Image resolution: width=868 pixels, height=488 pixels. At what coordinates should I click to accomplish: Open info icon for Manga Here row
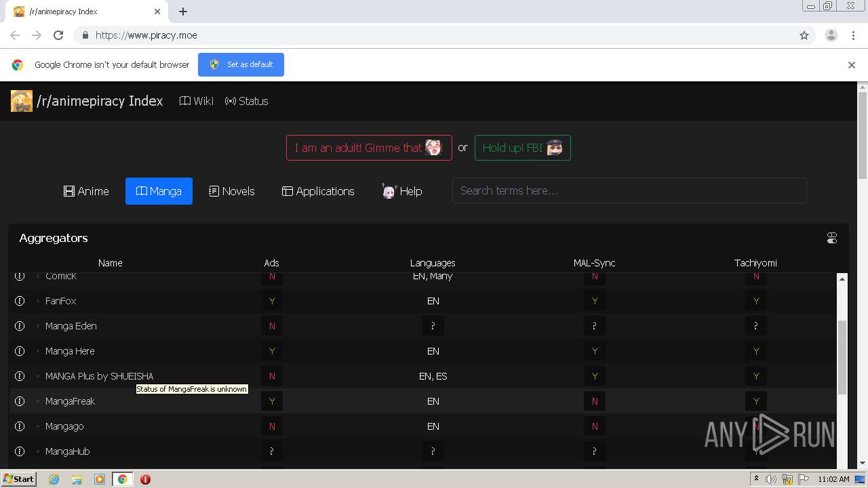20,351
